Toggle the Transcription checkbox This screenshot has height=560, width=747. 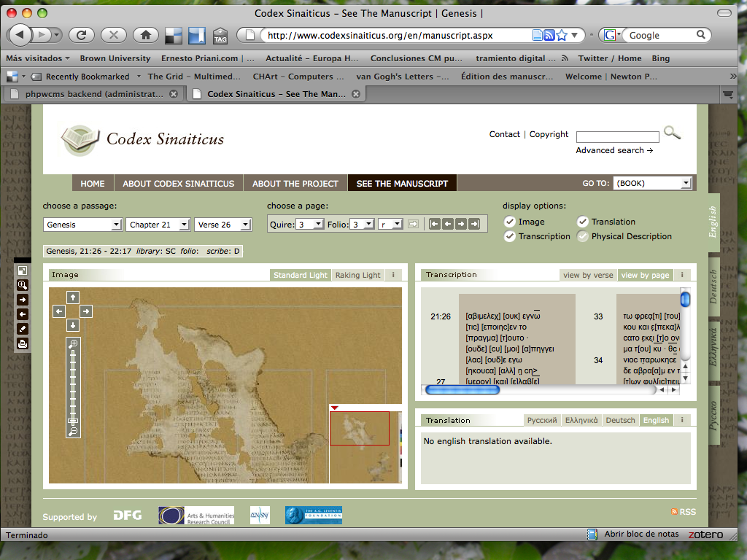tap(510, 236)
